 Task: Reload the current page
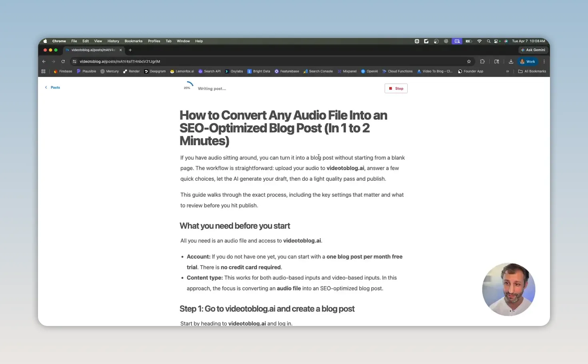tap(63, 61)
